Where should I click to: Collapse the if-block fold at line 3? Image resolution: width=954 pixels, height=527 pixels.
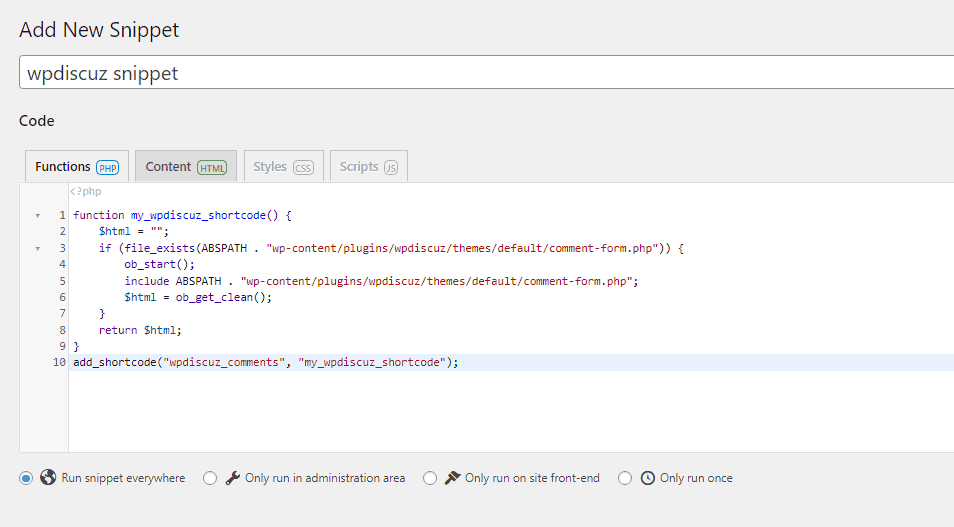click(38, 248)
